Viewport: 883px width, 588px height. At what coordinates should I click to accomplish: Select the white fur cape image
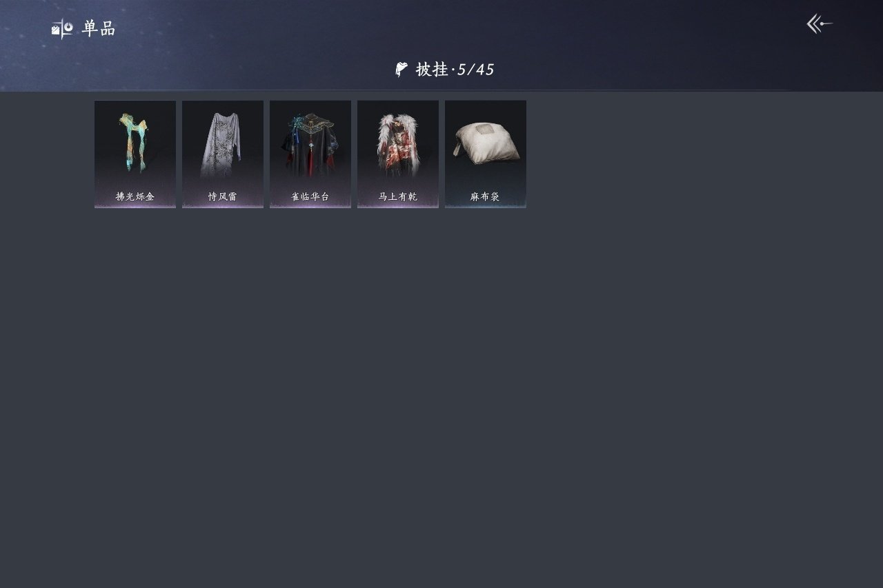coord(397,145)
